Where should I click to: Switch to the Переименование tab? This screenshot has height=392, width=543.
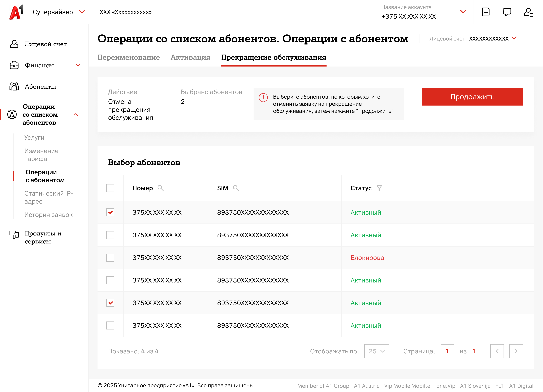click(x=129, y=57)
